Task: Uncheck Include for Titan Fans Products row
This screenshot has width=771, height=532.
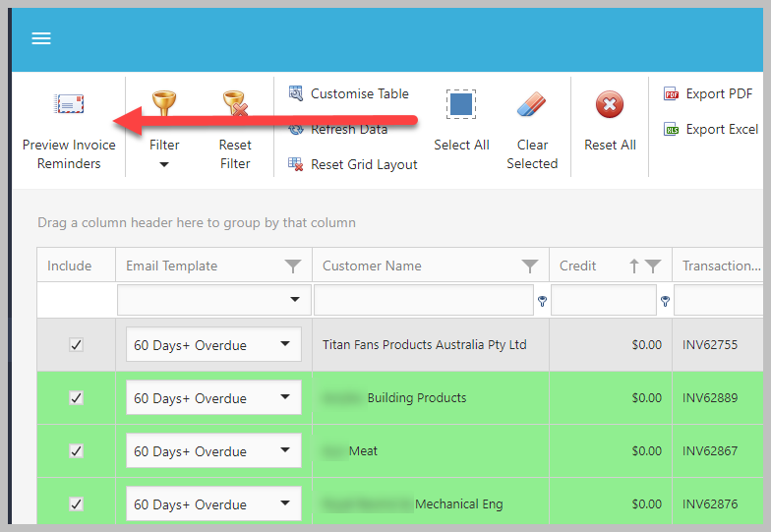Action: [77, 344]
